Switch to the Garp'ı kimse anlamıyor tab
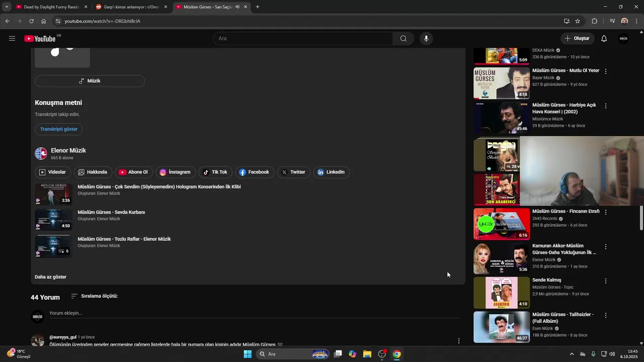 (x=131, y=7)
